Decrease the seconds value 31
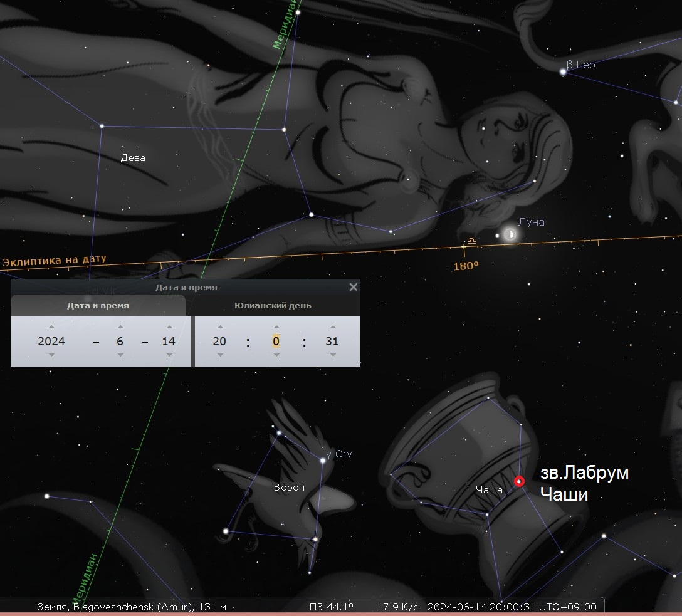The height and width of the screenshot is (616, 682). 333,355
